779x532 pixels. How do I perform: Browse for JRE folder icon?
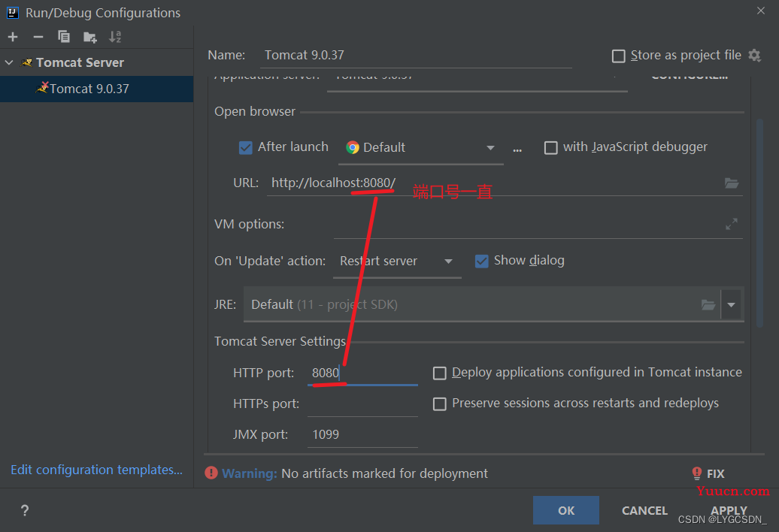[x=708, y=304]
